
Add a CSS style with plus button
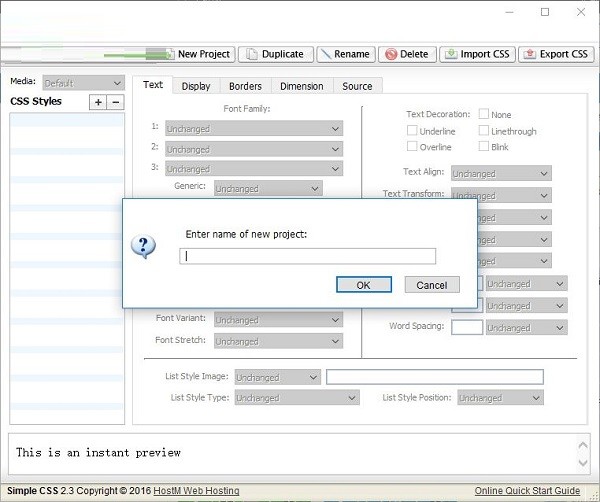pos(98,102)
